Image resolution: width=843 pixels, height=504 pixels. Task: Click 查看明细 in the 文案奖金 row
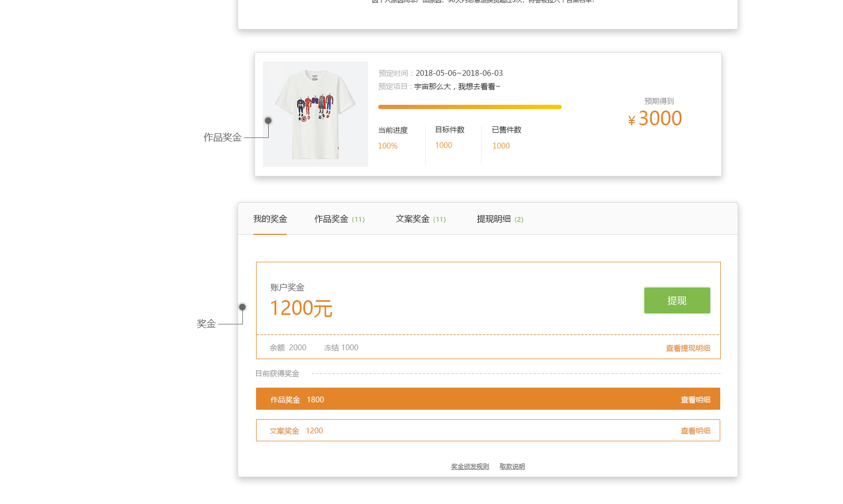coord(695,431)
